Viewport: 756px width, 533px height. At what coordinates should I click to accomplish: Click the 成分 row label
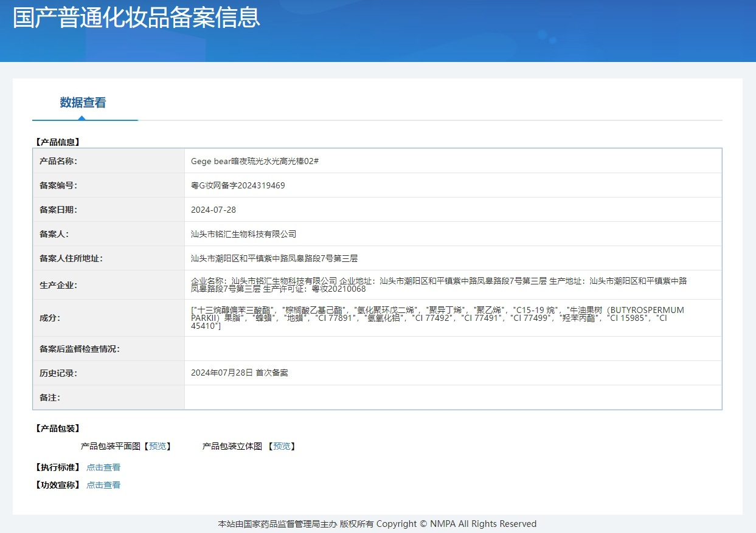click(50, 318)
